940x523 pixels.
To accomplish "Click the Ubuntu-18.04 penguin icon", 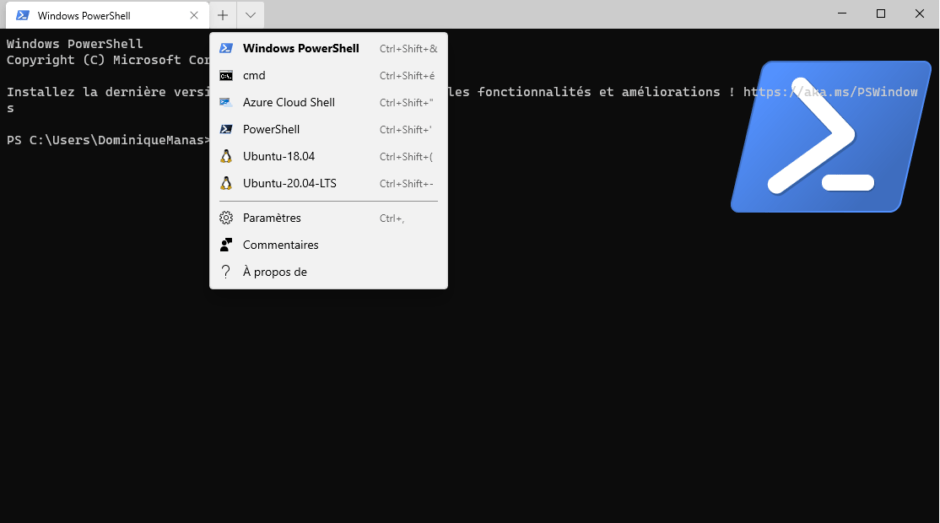I will pyautogui.click(x=226, y=156).
